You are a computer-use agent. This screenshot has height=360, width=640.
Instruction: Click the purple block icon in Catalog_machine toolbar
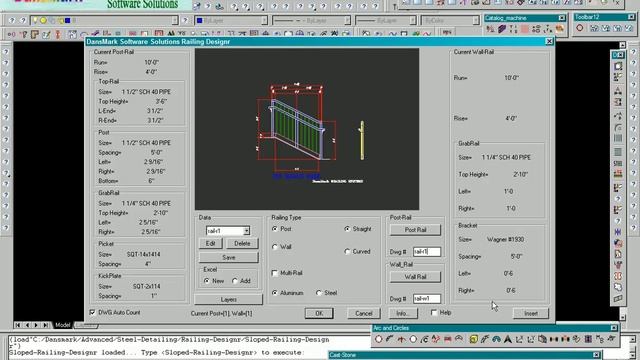(x=502, y=29)
